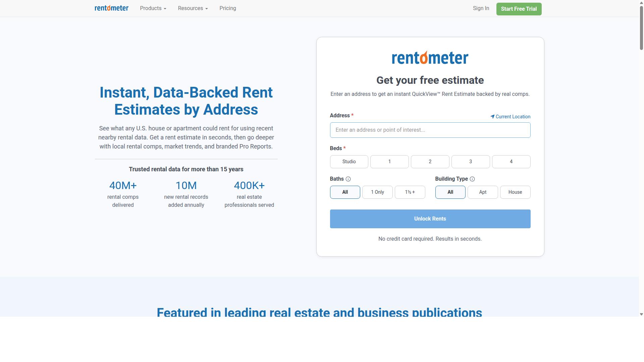Click the Rentometer logo in navbar
Viewport: 644px width, 362px height.
click(x=111, y=8)
